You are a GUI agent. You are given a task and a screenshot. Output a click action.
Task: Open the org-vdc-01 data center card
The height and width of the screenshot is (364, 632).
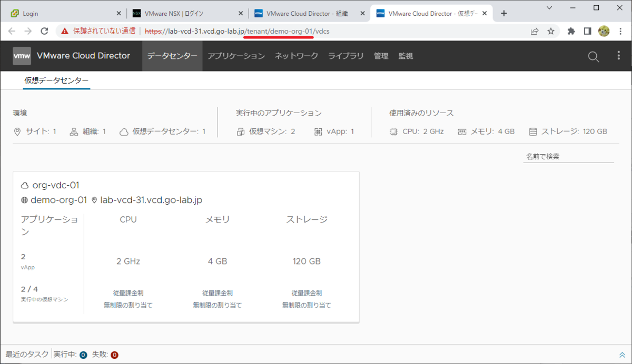[x=186, y=247]
